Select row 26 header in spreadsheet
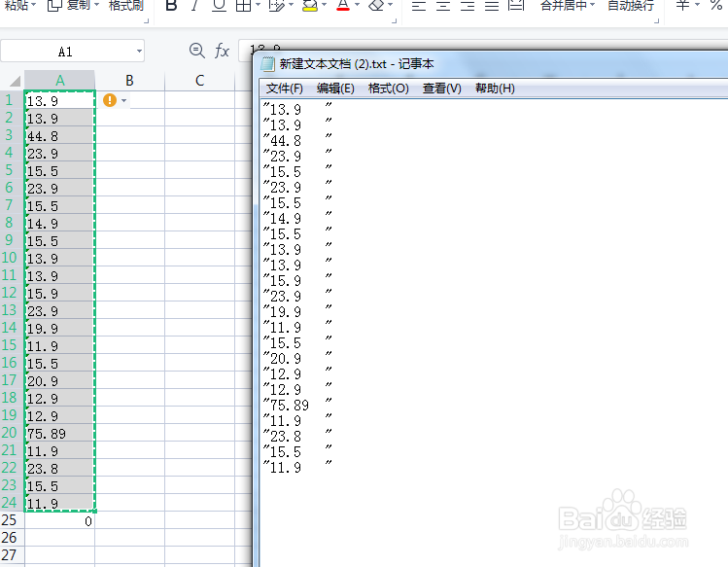The width and height of the screenshot is (728, 567). [10, 538]
